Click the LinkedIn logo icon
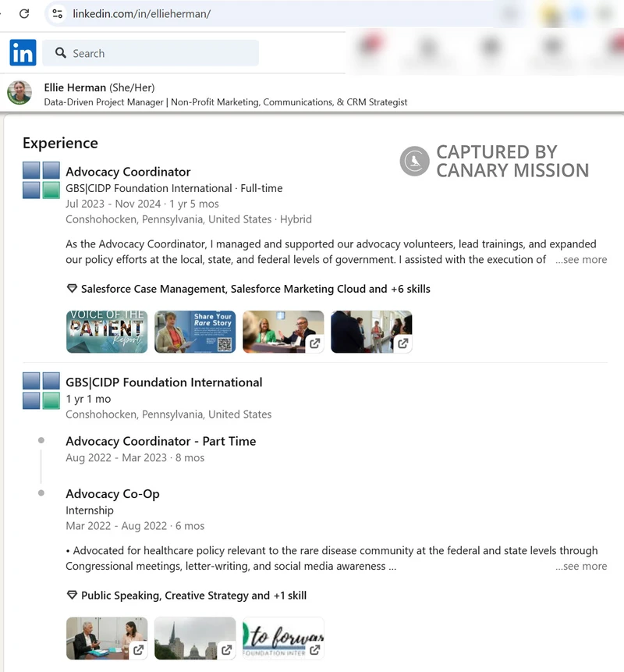 click(x=23, y=52)
